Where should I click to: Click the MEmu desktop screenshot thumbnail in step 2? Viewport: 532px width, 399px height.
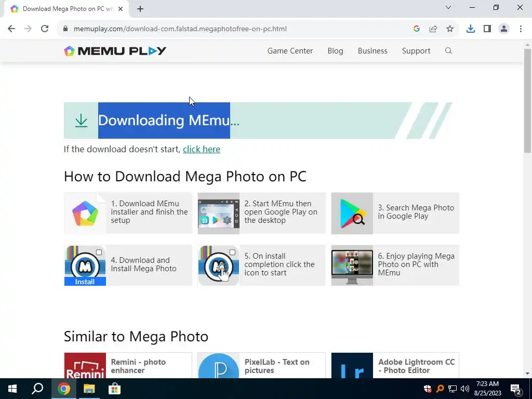pos(219,214)
